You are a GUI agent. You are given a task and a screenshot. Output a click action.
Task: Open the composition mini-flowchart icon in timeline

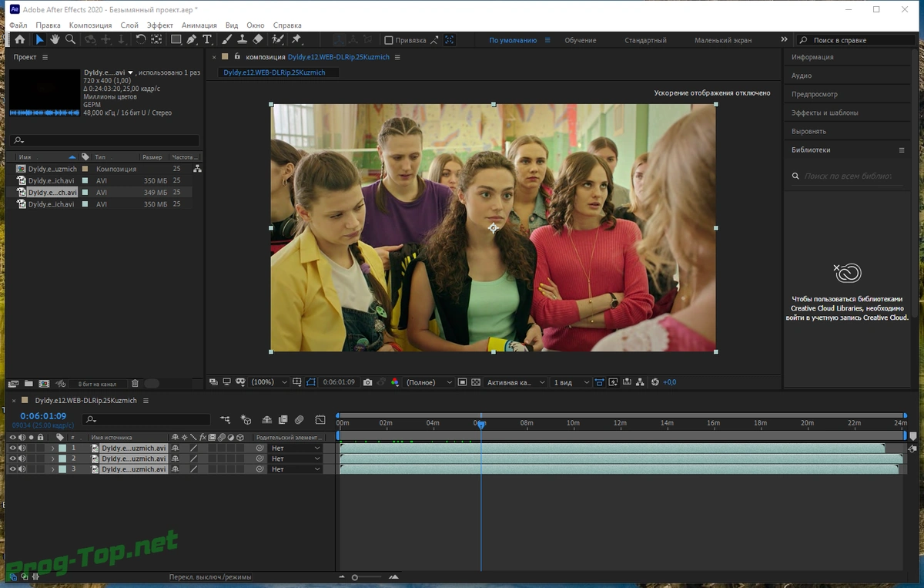pos(226,420)
